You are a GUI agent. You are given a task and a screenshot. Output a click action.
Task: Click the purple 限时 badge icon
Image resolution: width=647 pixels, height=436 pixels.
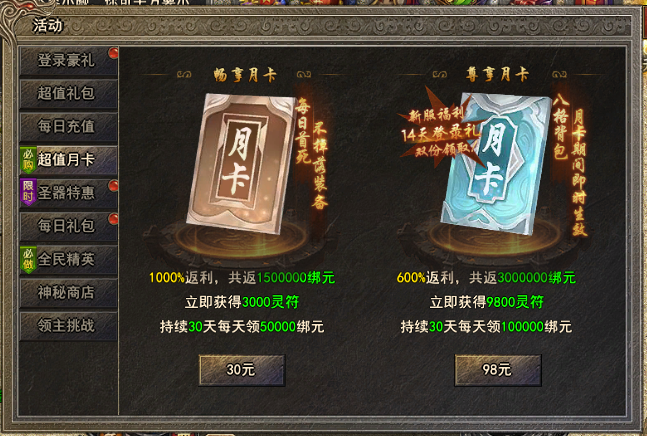[x=28, y=192]
